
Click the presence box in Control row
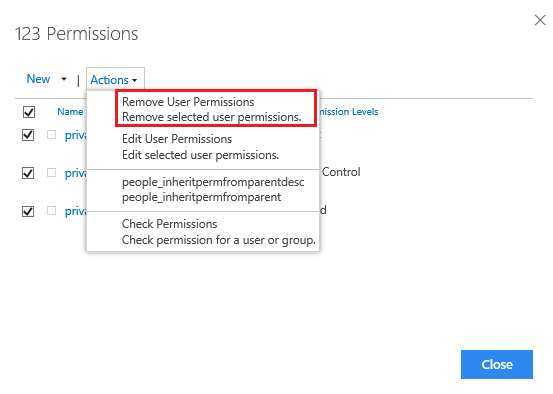51,172
